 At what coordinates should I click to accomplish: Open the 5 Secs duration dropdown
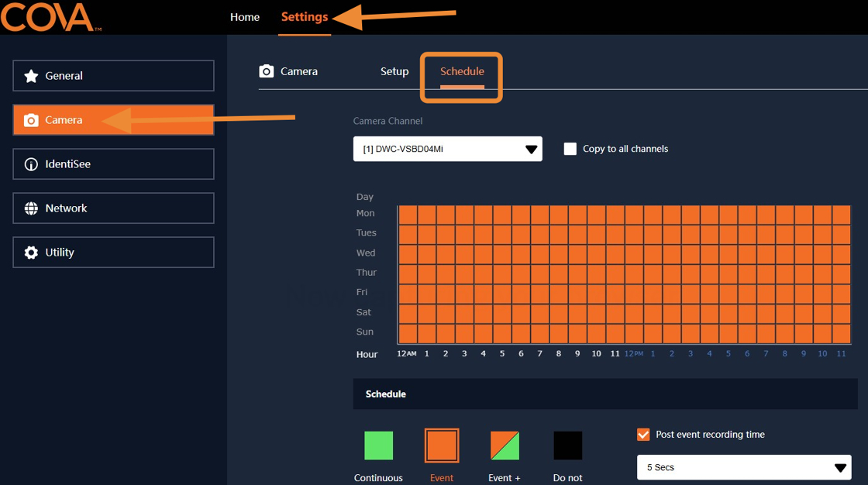744,467
